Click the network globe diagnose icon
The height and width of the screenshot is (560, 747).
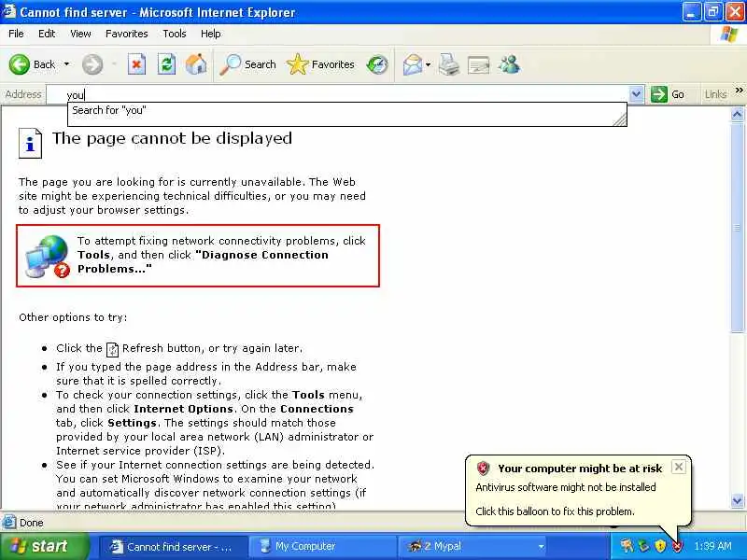pyautogui.click(x=48, y=256)
